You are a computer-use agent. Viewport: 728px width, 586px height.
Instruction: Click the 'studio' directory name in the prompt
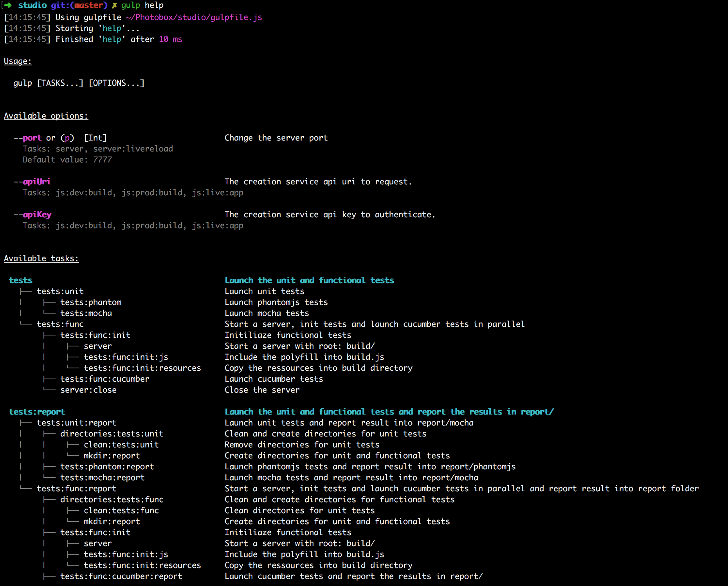coord(32,5)
